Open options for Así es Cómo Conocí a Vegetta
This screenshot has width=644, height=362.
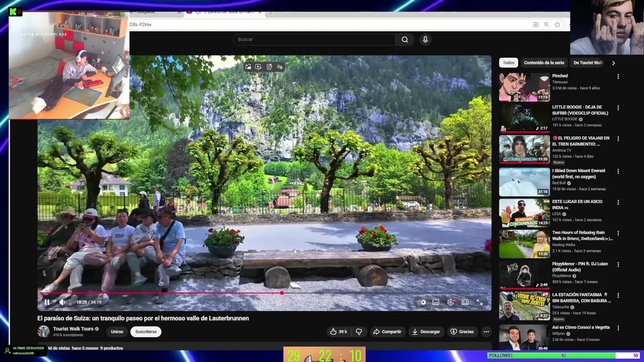point(618,328)
